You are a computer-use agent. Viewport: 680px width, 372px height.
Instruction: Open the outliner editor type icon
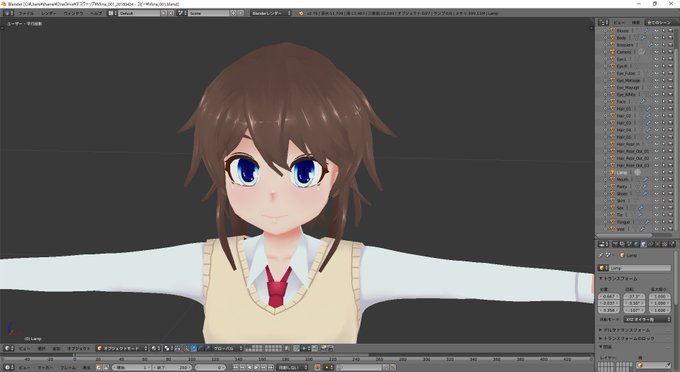tap(603, 22)
